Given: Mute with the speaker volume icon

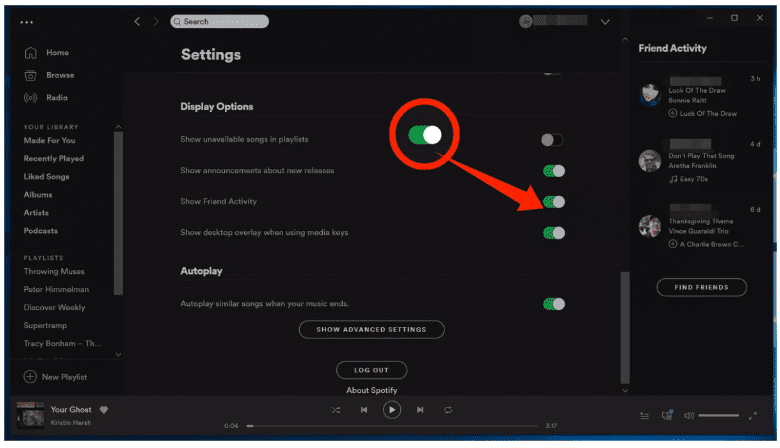Looking at the screenshot, I should click(x=688, y=416).
